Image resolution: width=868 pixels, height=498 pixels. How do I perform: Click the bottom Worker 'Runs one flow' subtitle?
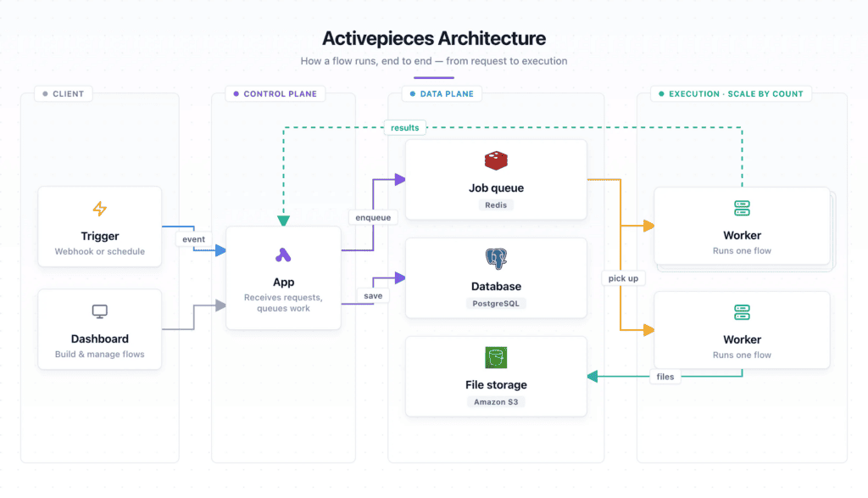tap(742, 355)
